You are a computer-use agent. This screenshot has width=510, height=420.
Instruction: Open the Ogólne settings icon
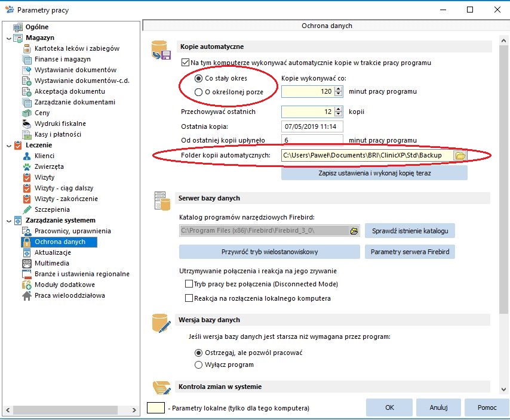point(18,27)
